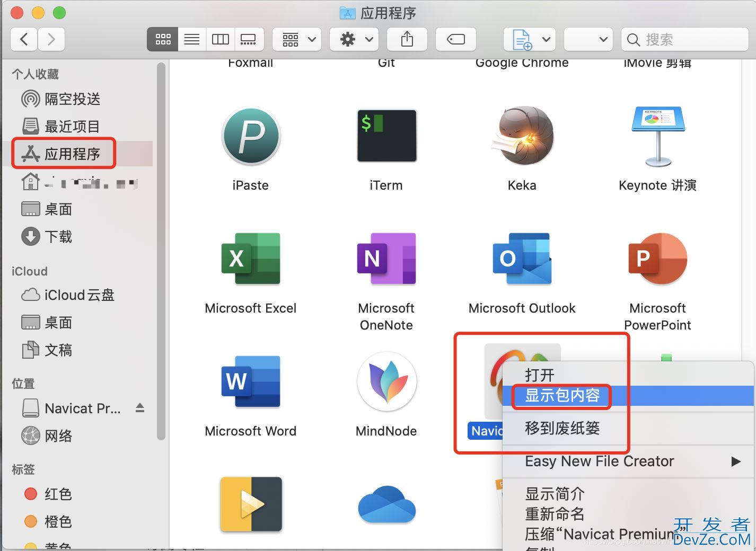
Task: Click into the 搜索 search field
Action: coord(684,39)
